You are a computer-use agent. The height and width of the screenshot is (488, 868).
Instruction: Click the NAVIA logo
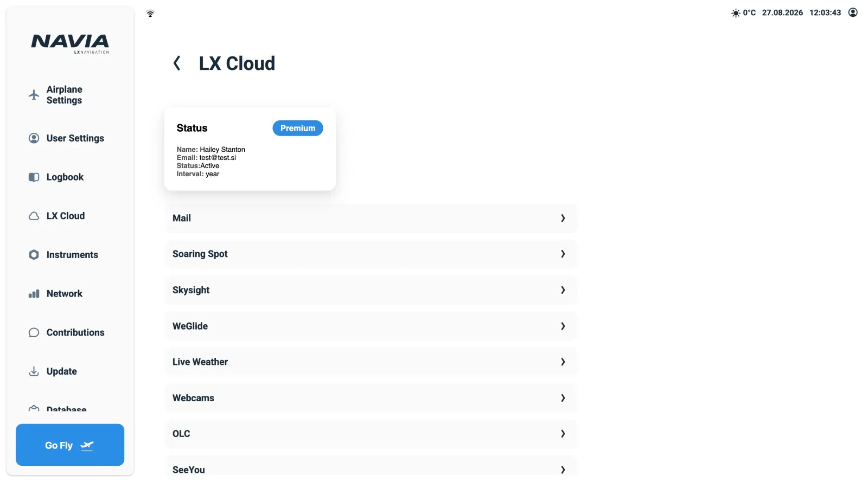click(x=70, y=43)
